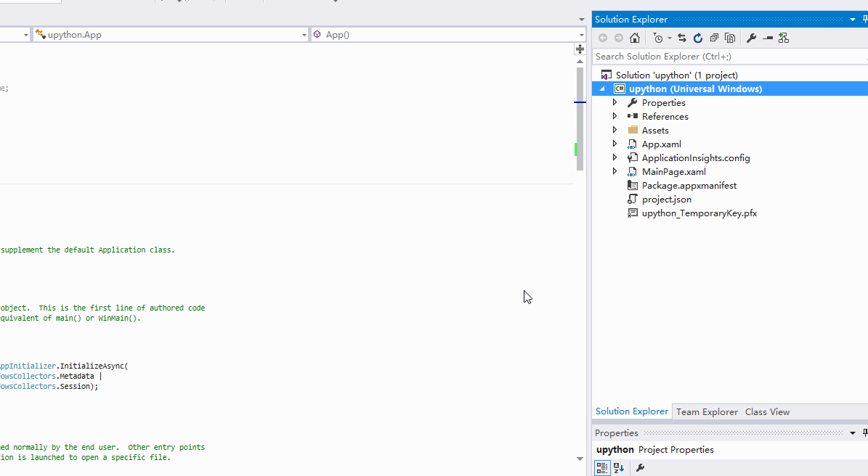The image size is (868, 476).
Task: Expand the ApplicationInsights.config node
Action: (x=615, y=158)
